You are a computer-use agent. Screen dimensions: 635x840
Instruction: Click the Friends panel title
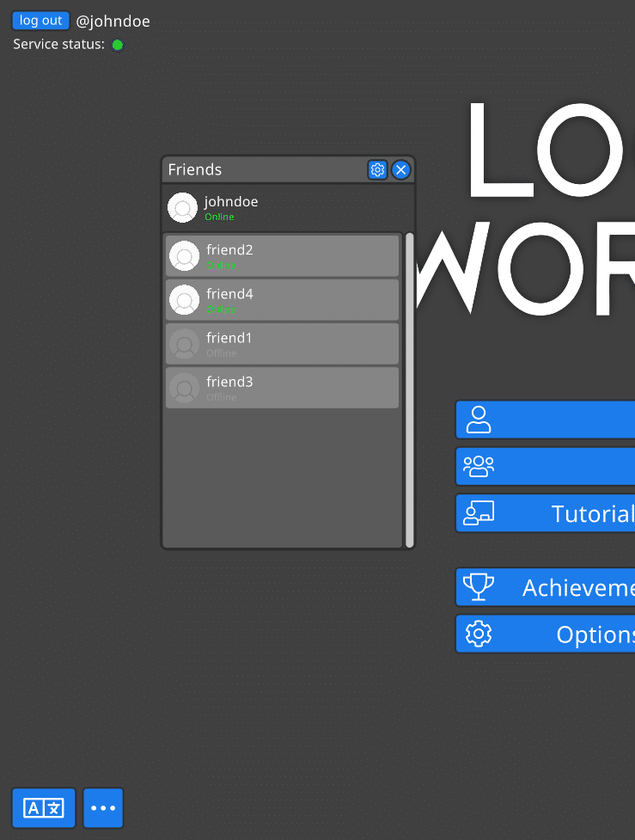pos(195,170)
